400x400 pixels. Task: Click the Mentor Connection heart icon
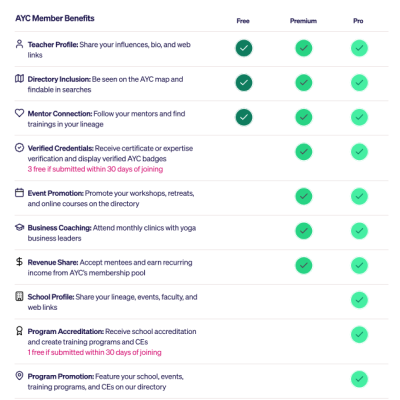coord(19,113)
